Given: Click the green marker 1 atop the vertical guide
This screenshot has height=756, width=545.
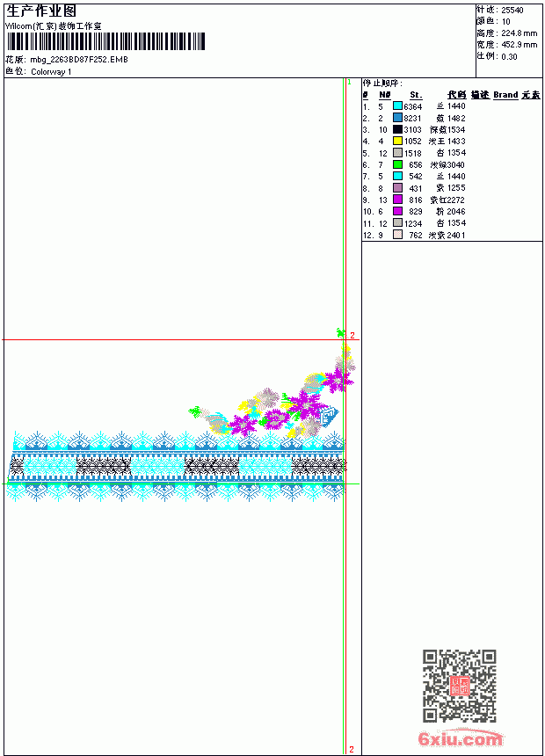Looking at the screenshot, I should [x=349, y=83].
